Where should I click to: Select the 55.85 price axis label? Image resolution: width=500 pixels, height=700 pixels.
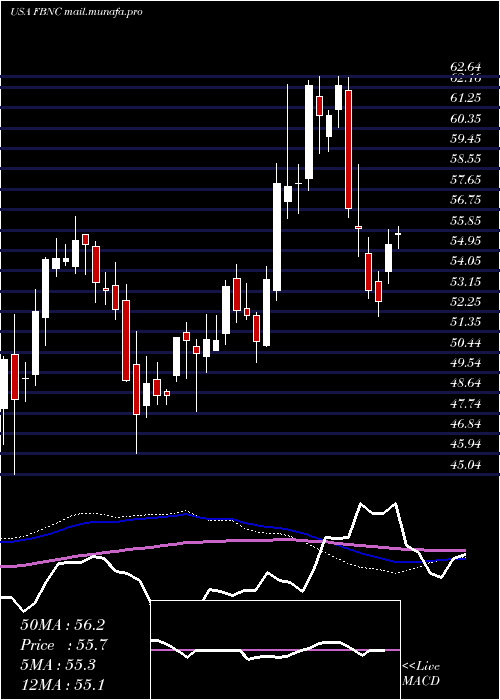point(466,221)
